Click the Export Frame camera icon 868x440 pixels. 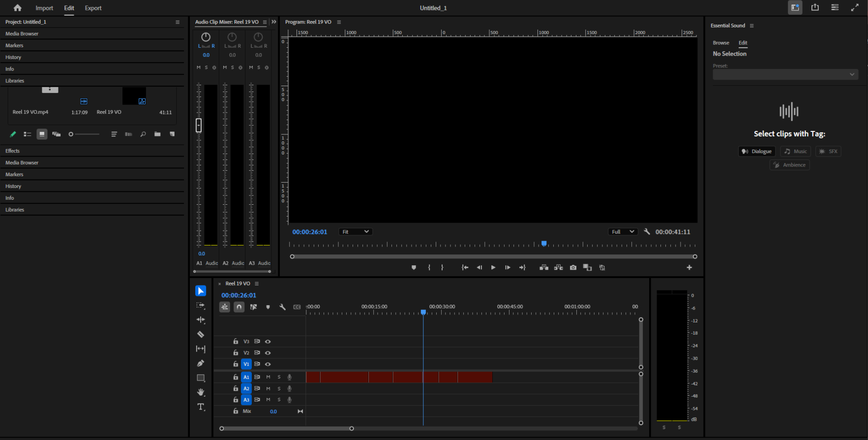pyautogui.click(x=573, y=268)
